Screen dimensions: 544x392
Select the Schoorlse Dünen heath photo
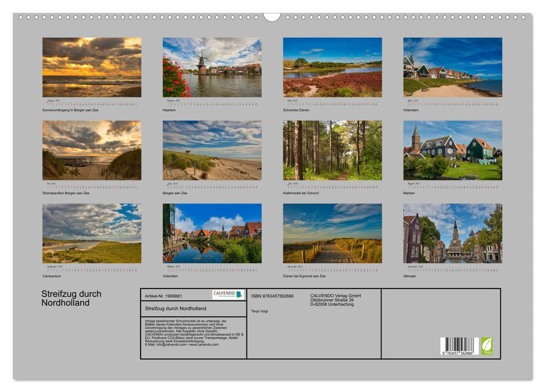(x=332, y=67)
